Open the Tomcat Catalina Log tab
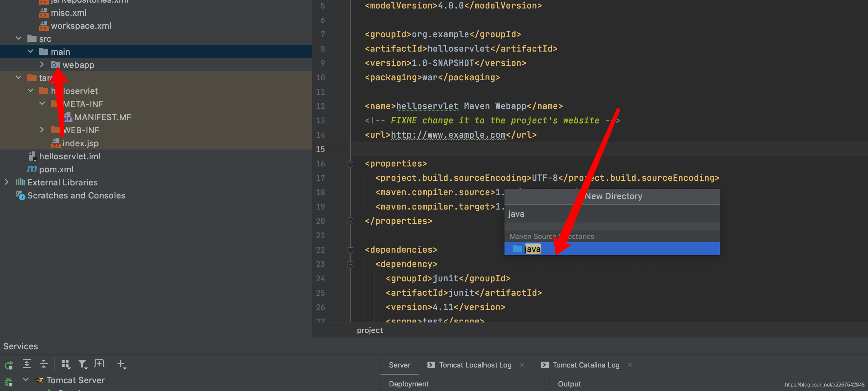Screen dimensions: 868x391 [586, 365]
